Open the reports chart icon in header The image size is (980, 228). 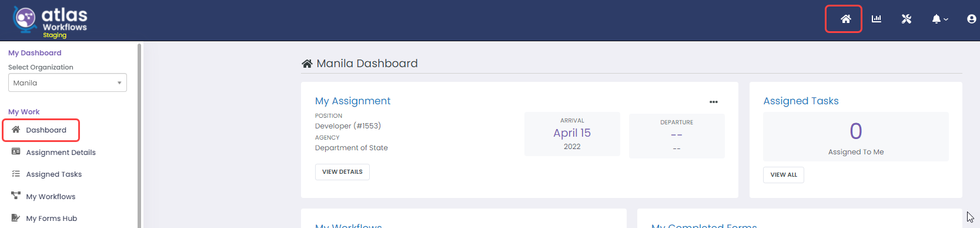[876, 19]
